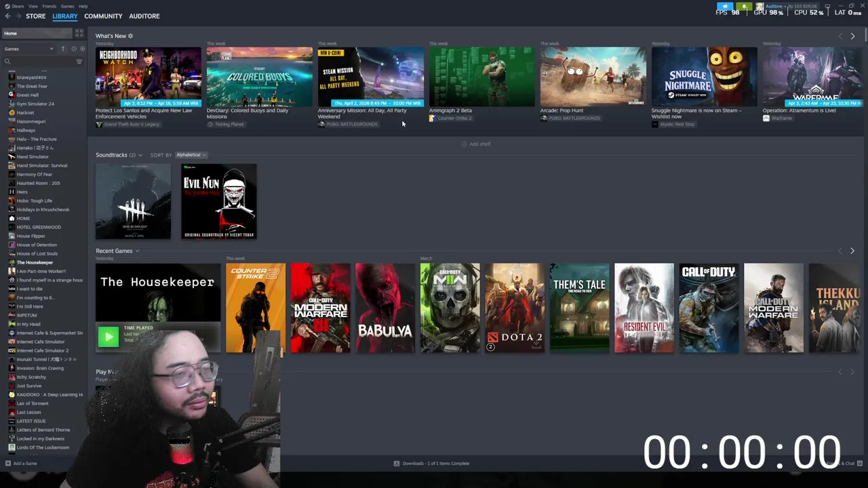Open the AUDITORE profile tab
This screenshot has width=868, height=488.
(144, 16)
